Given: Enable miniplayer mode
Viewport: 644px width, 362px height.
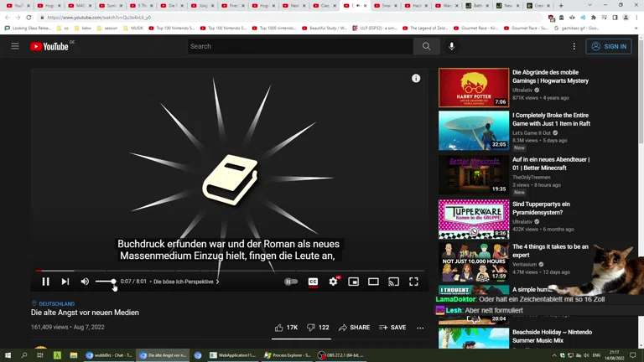Looking at the screenshot, I should click(x=353, y=282).
